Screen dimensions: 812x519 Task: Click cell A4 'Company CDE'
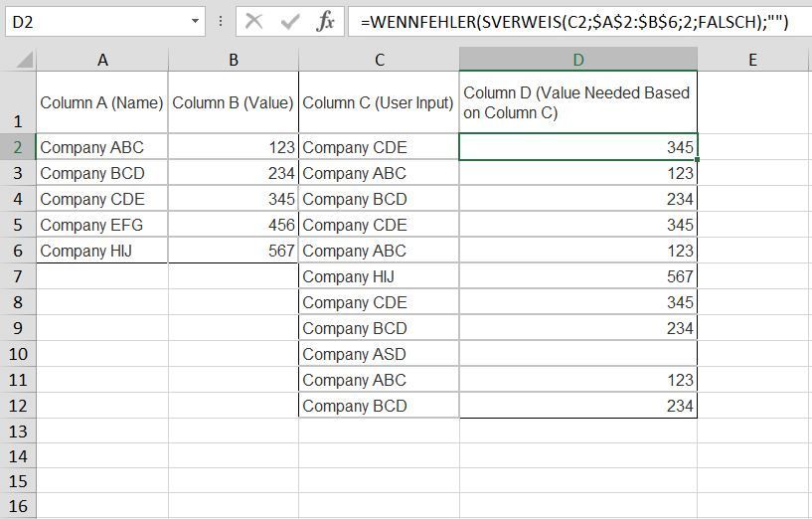[x=102, y=199]
